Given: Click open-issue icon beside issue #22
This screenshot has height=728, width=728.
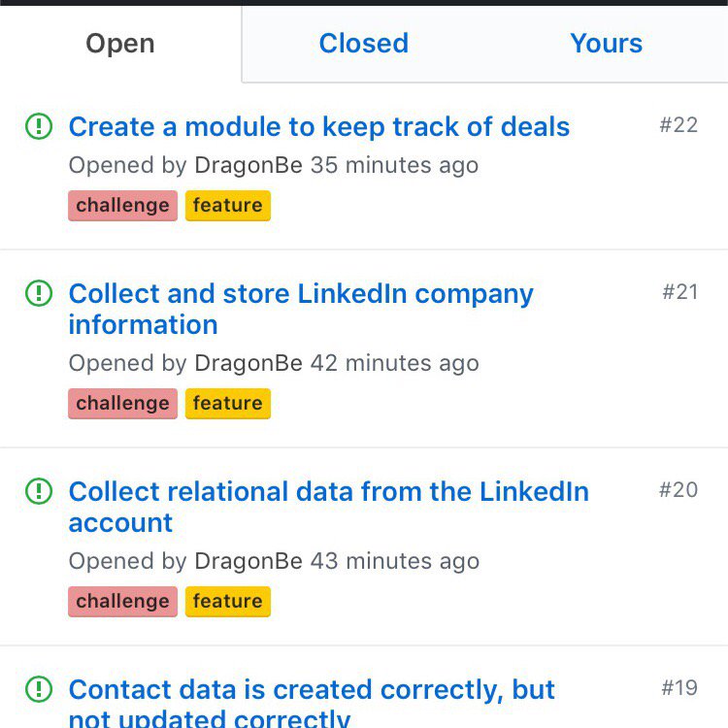Looking at the screenshot, I should tap(38, 126).
